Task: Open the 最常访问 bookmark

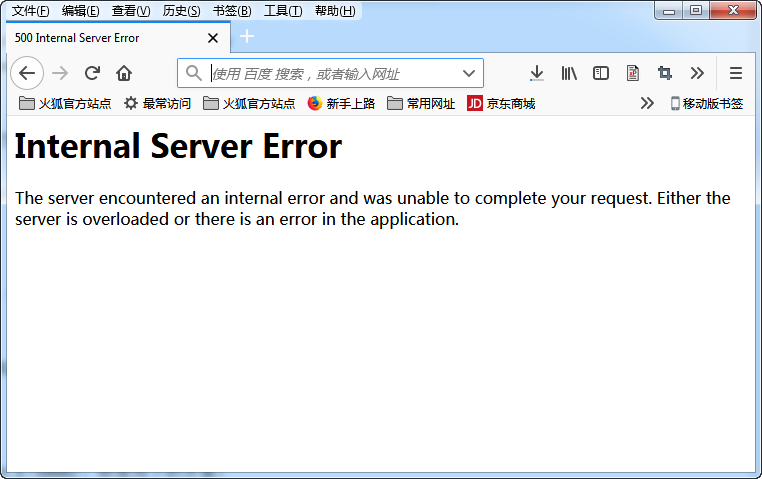Action: tap(157, 103)
